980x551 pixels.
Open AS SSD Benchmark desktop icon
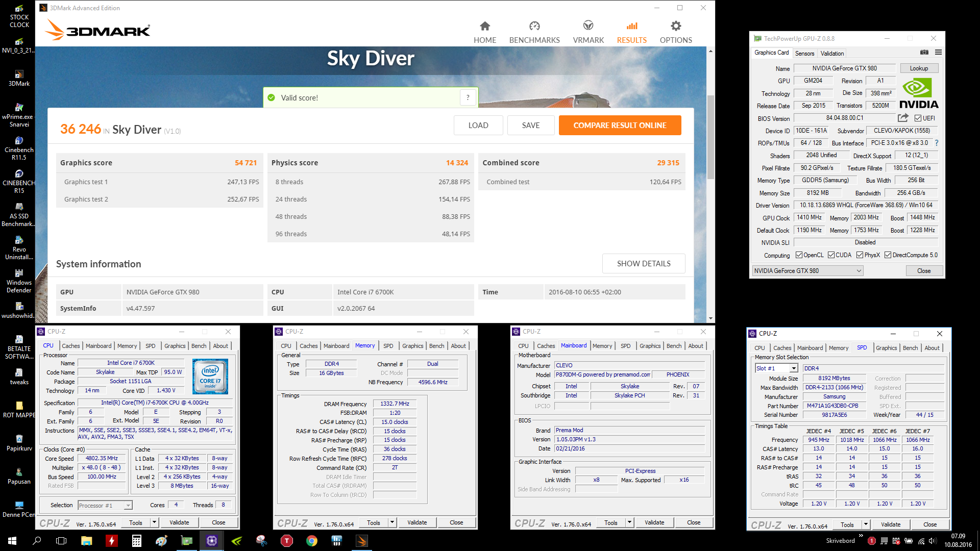pyautogui.click(x=19, y=215)
